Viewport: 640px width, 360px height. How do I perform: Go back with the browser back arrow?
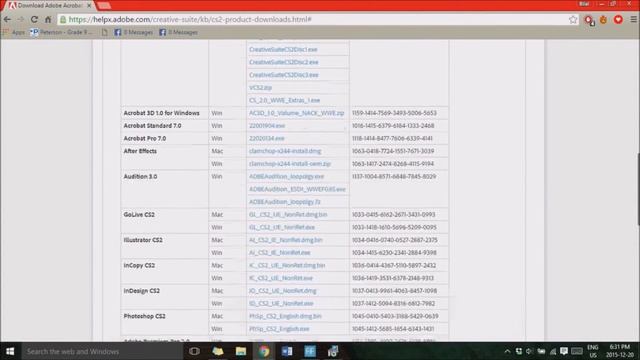pos(7,19)
